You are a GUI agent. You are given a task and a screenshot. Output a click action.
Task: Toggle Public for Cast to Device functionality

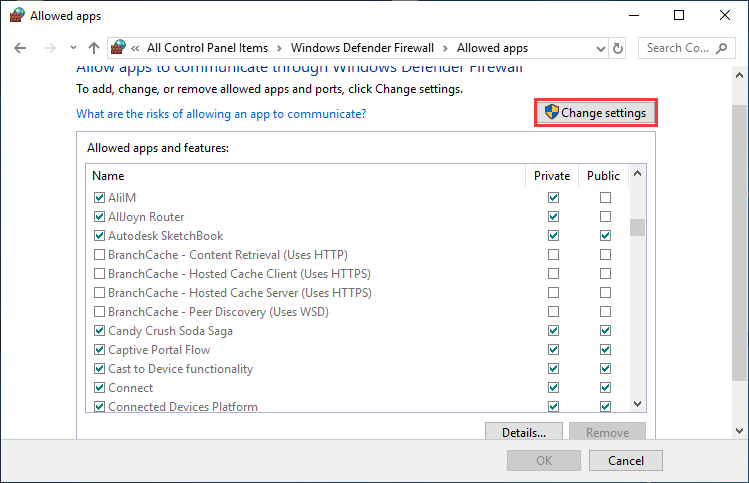(x=605, y=368)
